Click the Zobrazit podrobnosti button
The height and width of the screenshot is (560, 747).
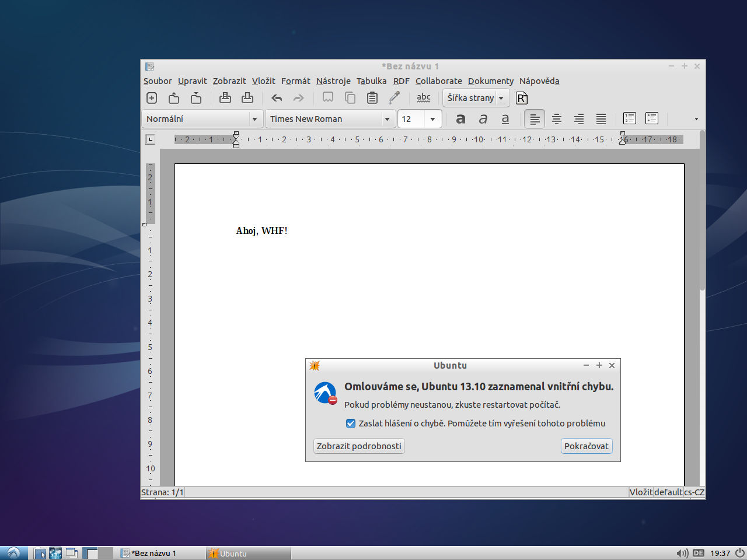coord(359,446)
